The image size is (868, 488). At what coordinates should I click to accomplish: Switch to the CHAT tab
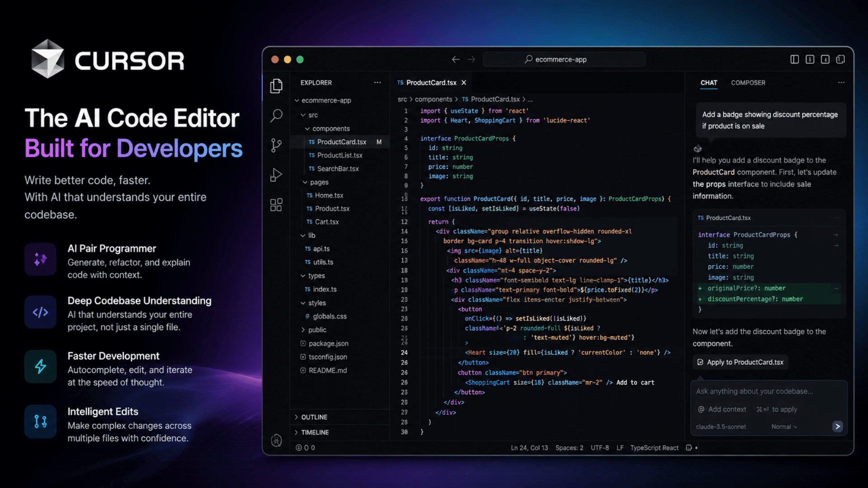[709, 83]
